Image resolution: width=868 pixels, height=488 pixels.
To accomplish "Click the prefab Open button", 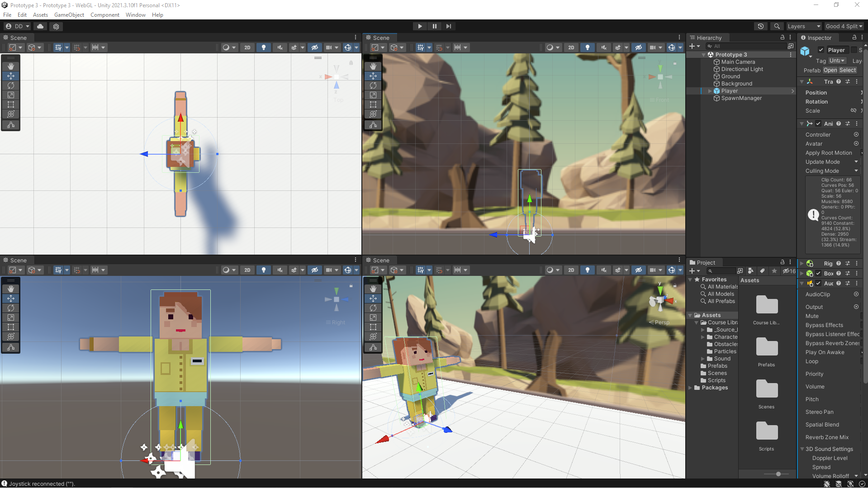I will (830, 70).
